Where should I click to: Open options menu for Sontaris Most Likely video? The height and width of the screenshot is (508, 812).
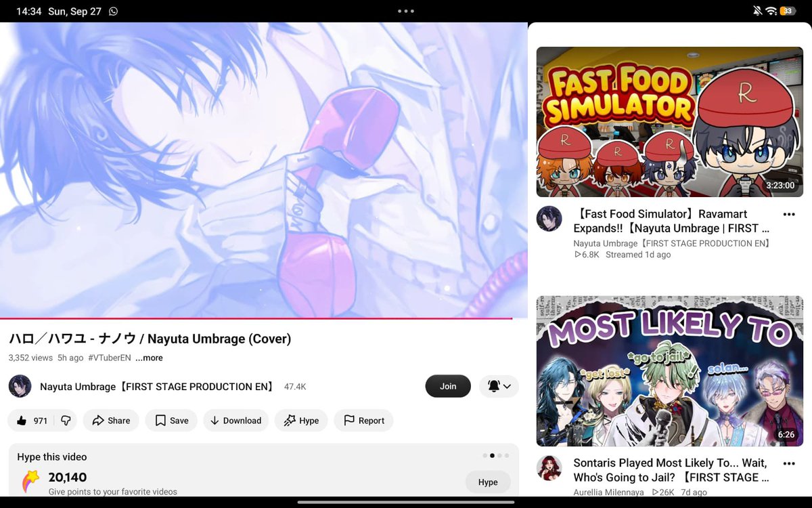coord(789,463)
